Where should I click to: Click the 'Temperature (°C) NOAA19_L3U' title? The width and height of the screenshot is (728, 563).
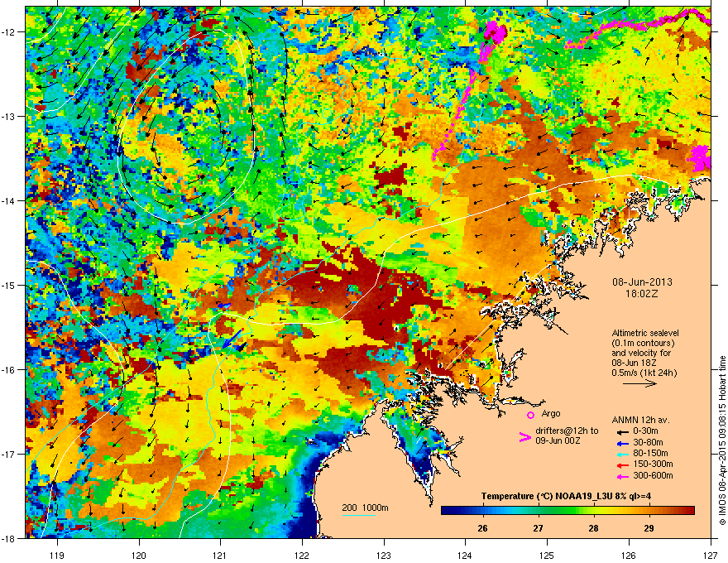(x=546, y=496)
